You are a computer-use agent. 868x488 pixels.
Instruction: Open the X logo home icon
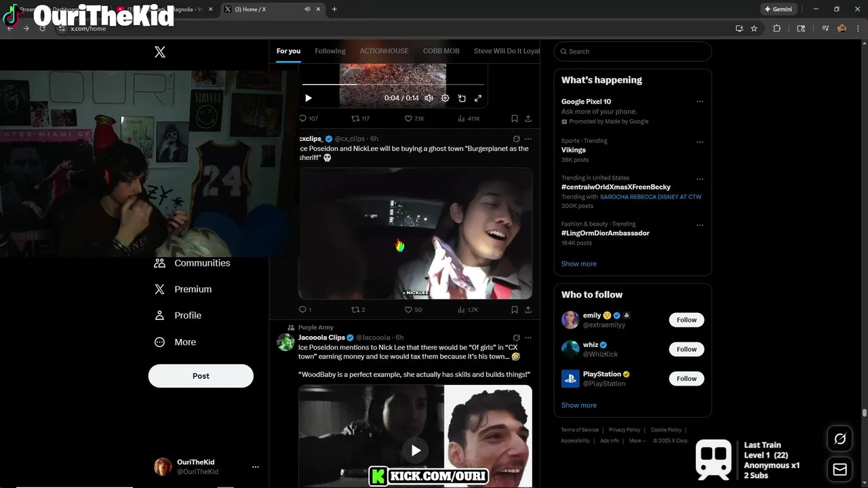[x=160, y=52]
